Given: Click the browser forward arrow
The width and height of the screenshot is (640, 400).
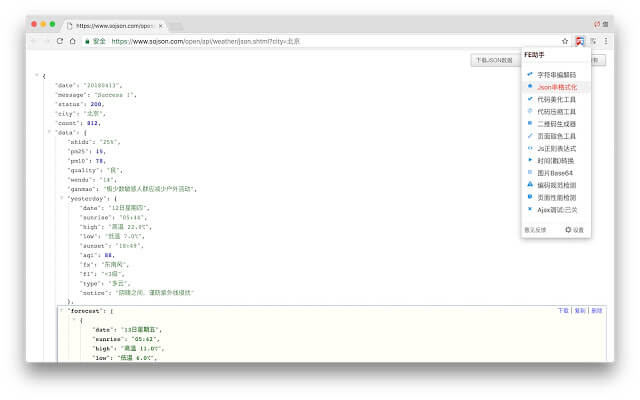Looking at the screenshot, I should [x=47, y=41].
